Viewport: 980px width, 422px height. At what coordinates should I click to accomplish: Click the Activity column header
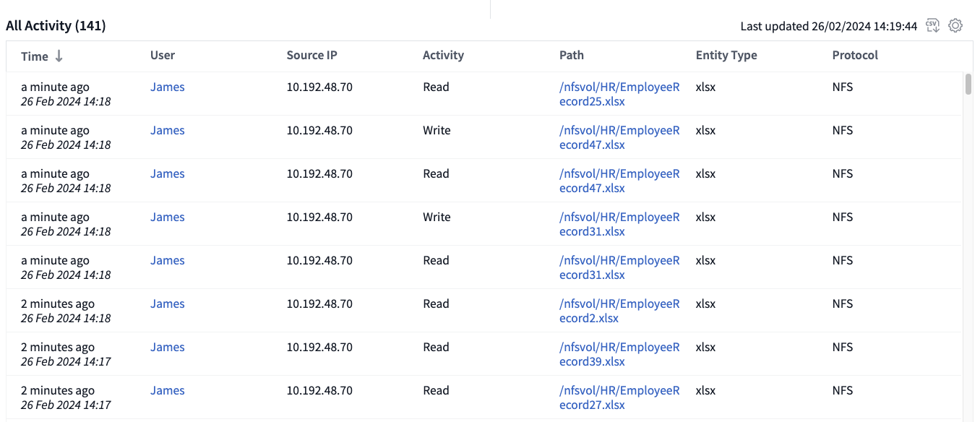pos(443,55)
